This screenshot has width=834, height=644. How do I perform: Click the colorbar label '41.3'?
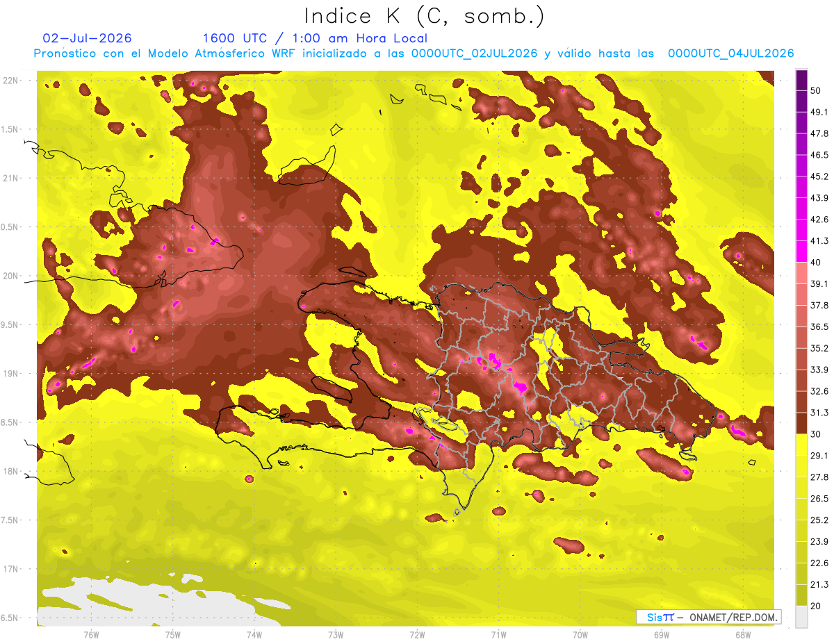coord(820,241)
